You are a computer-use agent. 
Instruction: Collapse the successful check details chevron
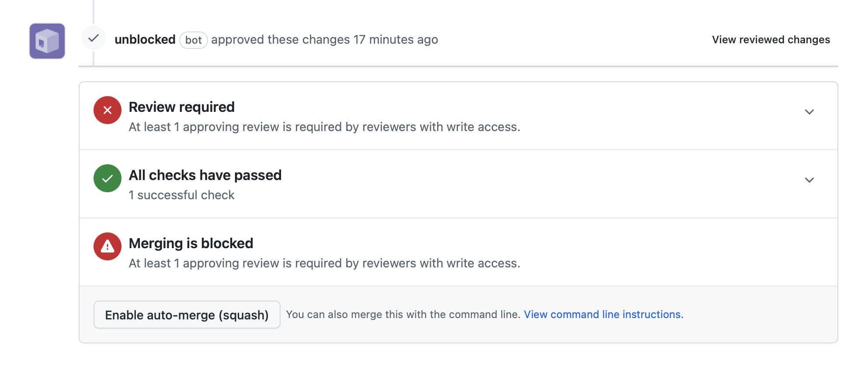tap(809, 180)
